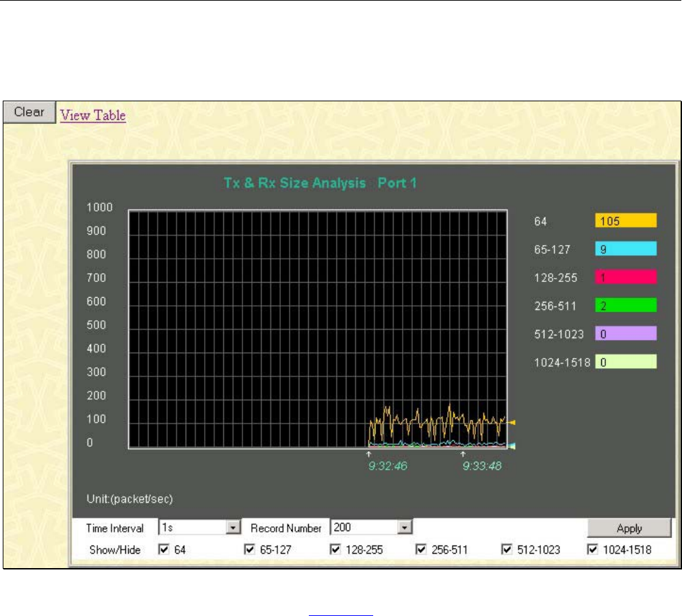Select the cyan 65-127 legend swatch
The height and width of the screenshot is (616, 682).
click(625, 249)
